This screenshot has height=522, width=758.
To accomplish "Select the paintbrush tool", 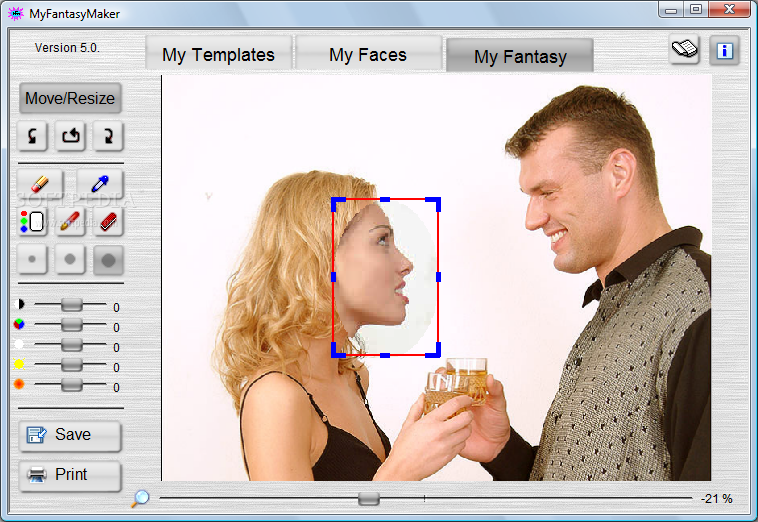I will 71,221.
